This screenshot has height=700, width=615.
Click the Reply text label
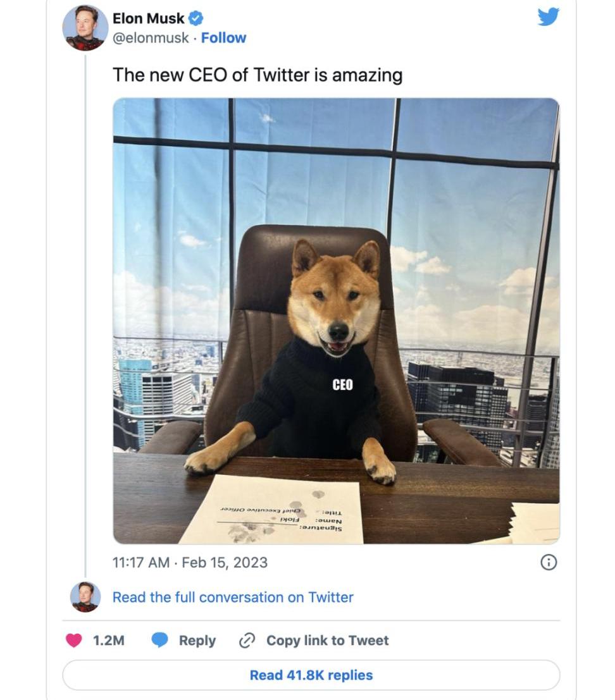197,641
